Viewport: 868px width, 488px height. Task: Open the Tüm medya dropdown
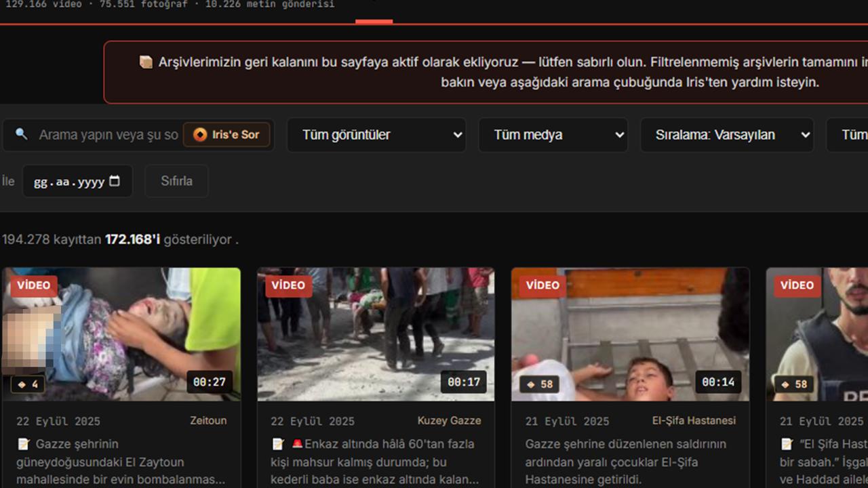553,135
